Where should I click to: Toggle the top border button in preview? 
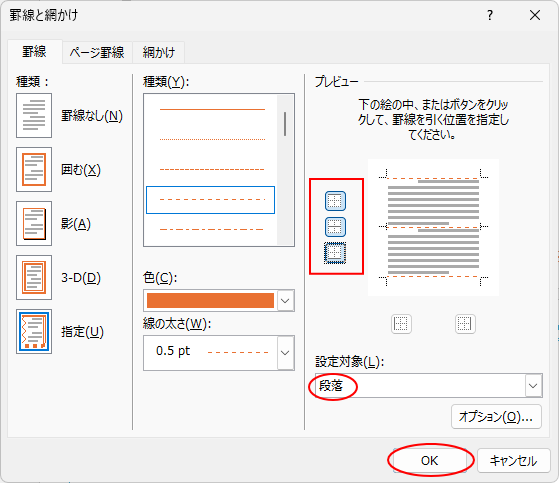[x=335, y=201]
